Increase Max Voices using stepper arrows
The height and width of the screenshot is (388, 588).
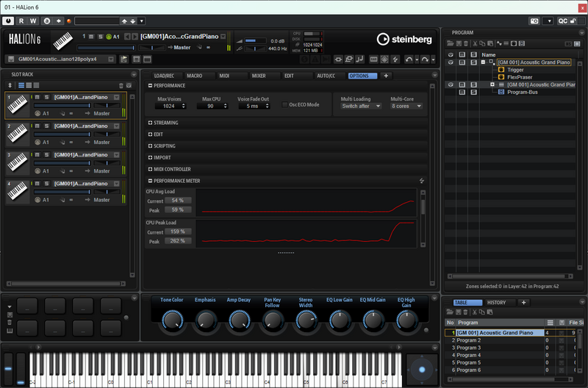[x=183, y=104]
